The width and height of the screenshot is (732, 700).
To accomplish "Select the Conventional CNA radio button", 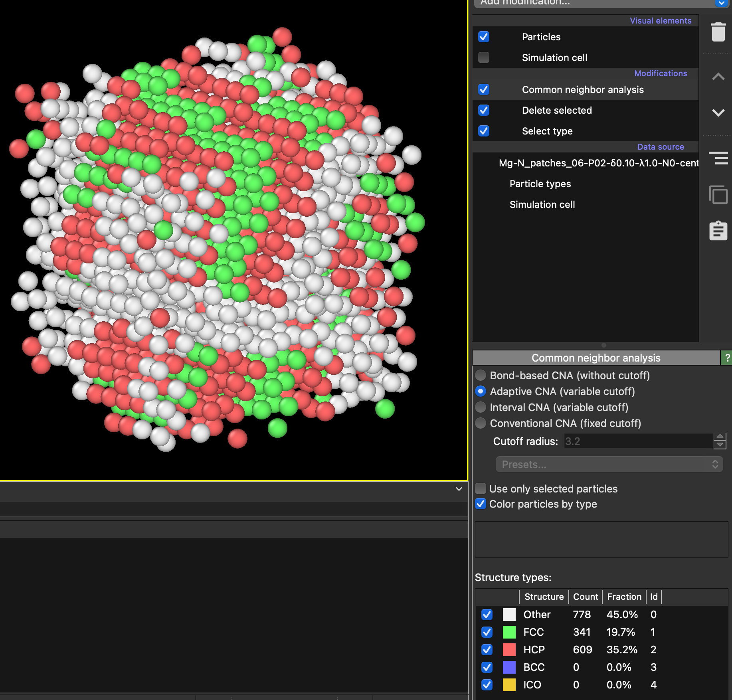I will point(481,423).
